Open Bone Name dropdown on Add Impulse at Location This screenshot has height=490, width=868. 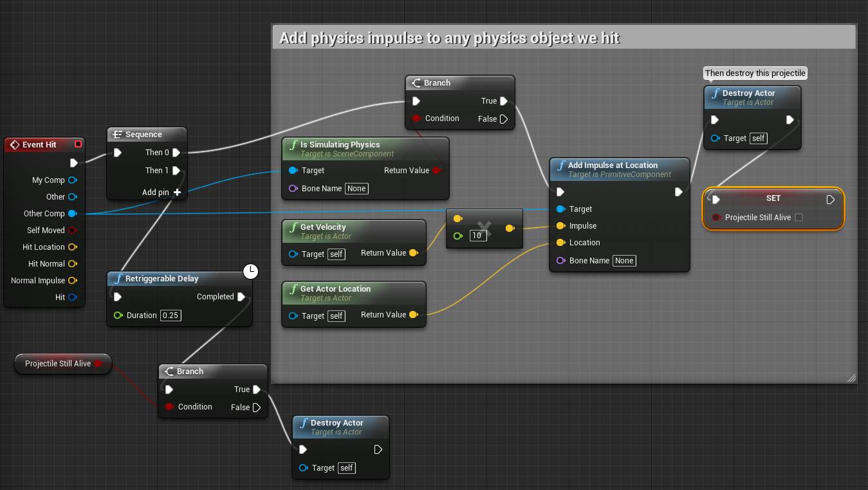coord(623,260)
